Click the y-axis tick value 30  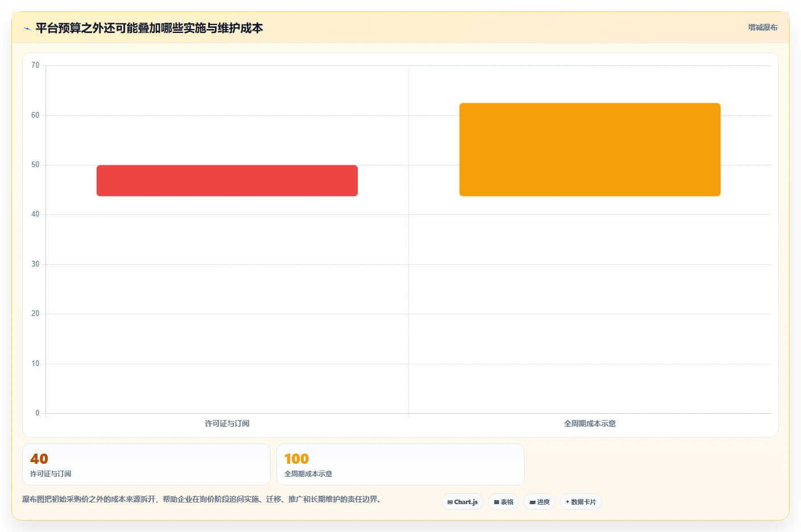[35, 264]
